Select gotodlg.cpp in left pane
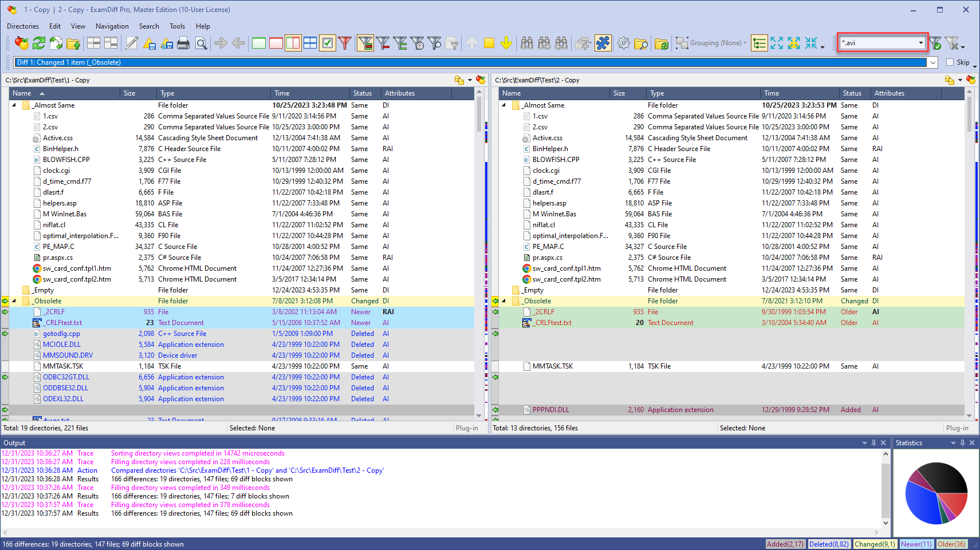 (x=61, y=334)
